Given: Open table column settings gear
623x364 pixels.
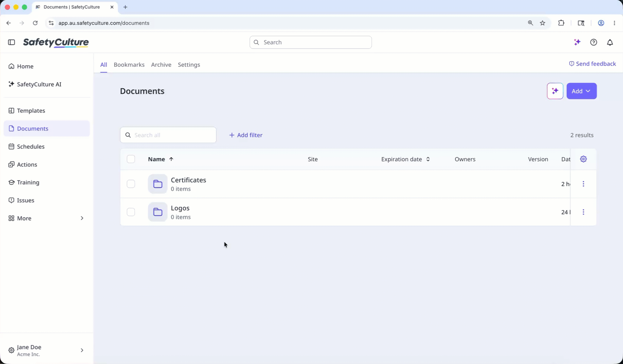Looking at the screenshot, I should pos(583,159).
